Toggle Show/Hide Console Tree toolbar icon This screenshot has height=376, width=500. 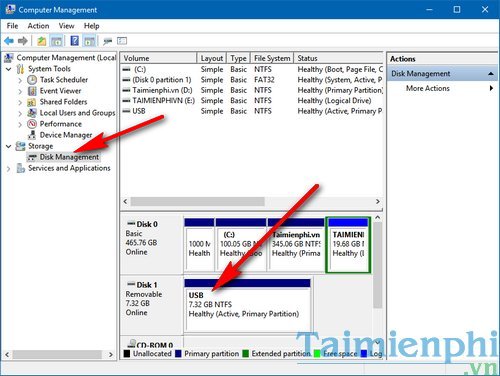point(57,41)
